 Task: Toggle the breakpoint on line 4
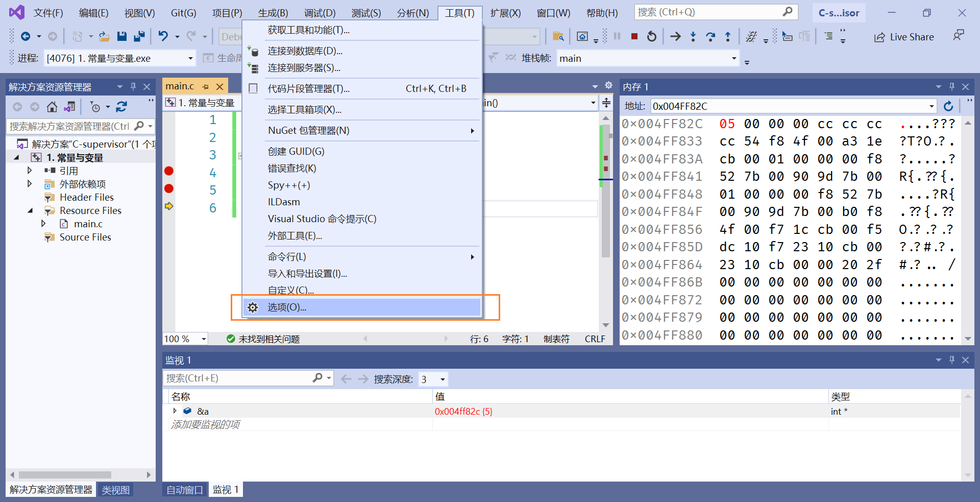point(169,171)
